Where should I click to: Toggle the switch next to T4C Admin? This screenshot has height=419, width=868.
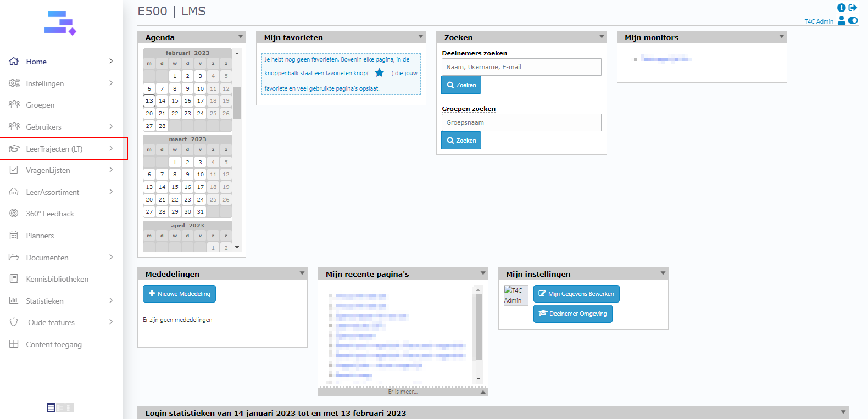(x=853, y=20)
